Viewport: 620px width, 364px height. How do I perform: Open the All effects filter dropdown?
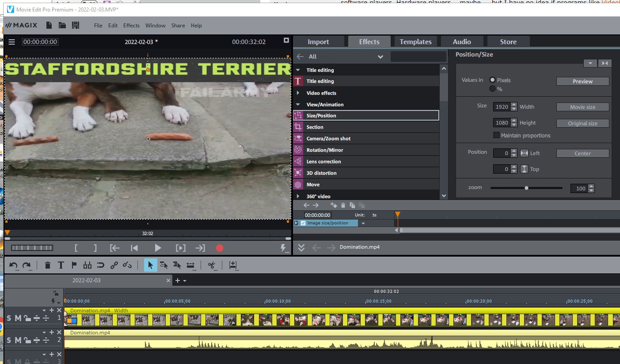click(x=380, y=57)
